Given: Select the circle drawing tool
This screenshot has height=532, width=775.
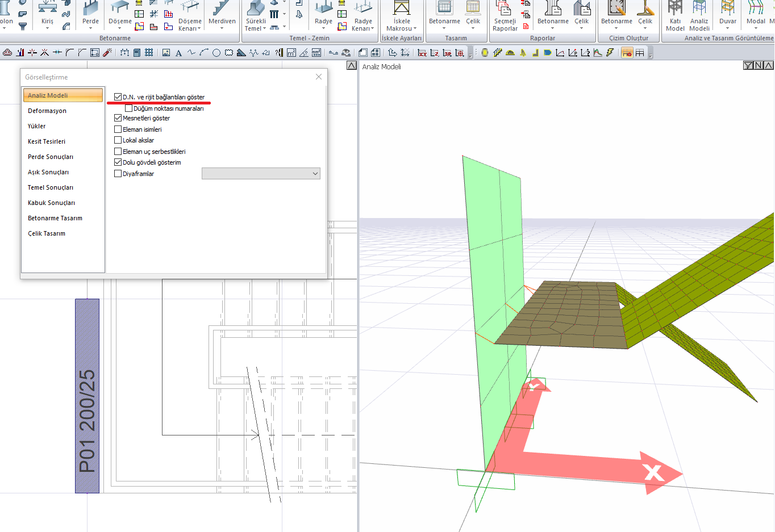Looking at the screenshot, I should [216, 53].
